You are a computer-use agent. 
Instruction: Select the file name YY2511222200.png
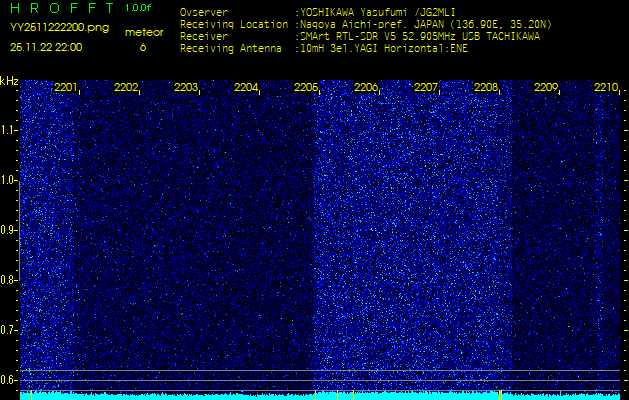[x=59, y=28]
